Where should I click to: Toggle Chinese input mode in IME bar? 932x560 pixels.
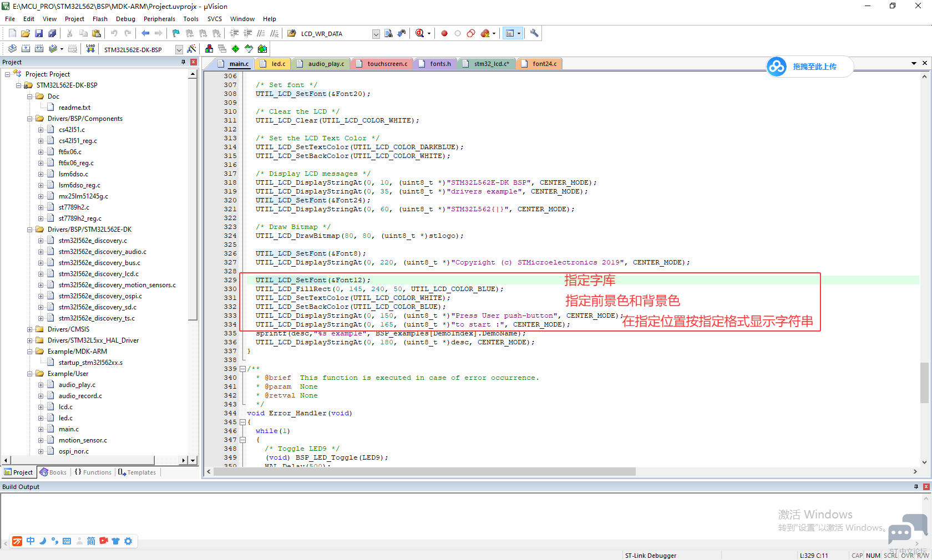click(31, 541)
